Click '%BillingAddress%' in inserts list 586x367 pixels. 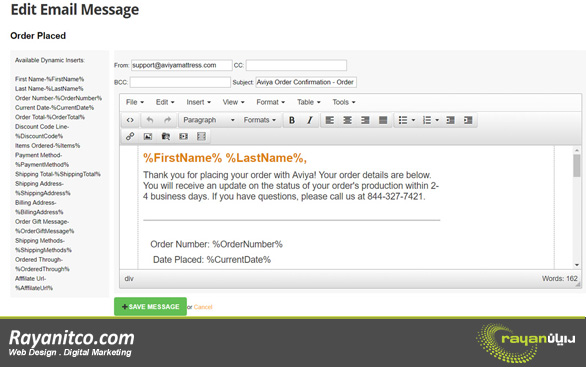click(x=39, y=212)
